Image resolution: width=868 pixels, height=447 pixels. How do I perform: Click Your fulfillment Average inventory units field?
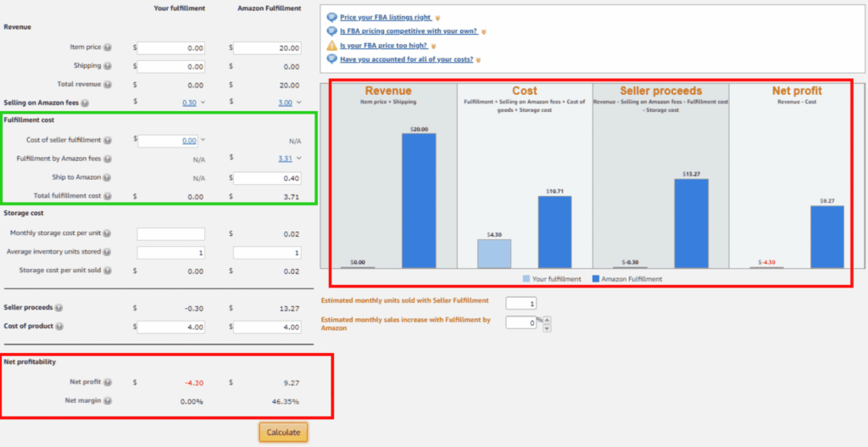[x=171, y=253]
